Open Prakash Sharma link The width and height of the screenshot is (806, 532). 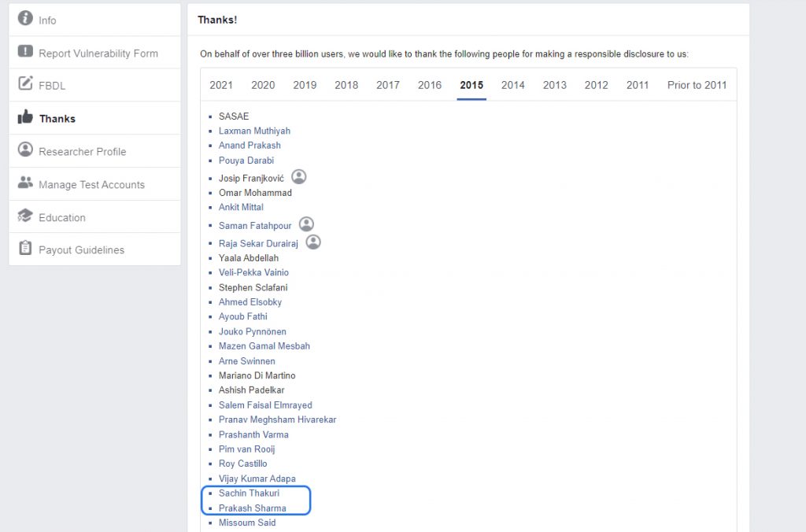[253, 508]
